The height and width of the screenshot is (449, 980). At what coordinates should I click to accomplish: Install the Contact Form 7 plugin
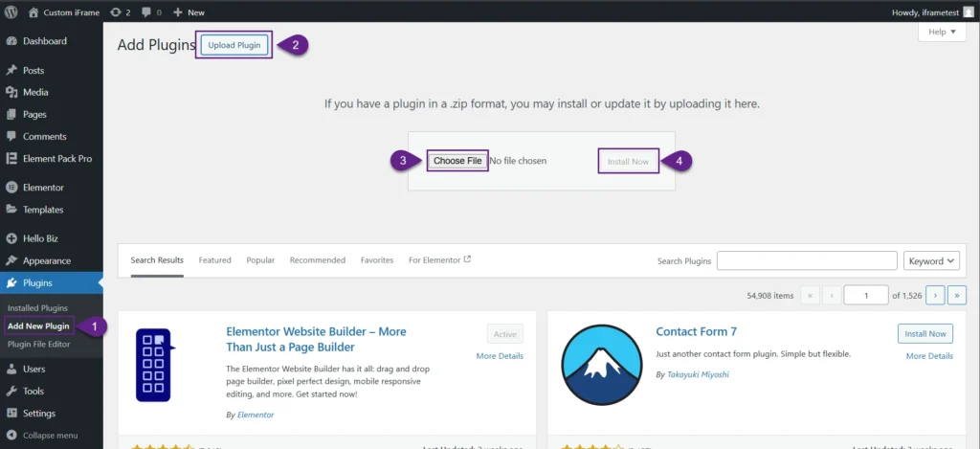pyautogui.click(x=925, y=334)
